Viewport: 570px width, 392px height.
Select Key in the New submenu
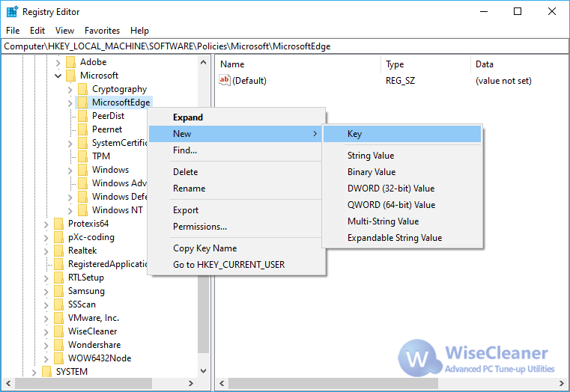point(402,134)
